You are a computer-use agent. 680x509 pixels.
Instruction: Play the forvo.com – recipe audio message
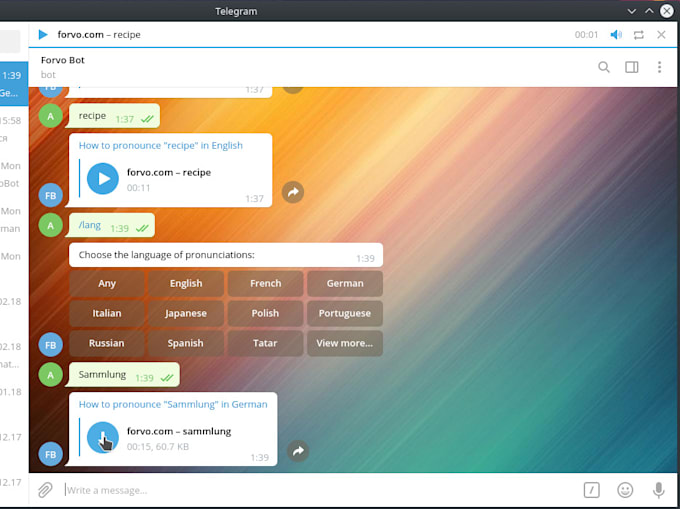[x=103, y=178]
